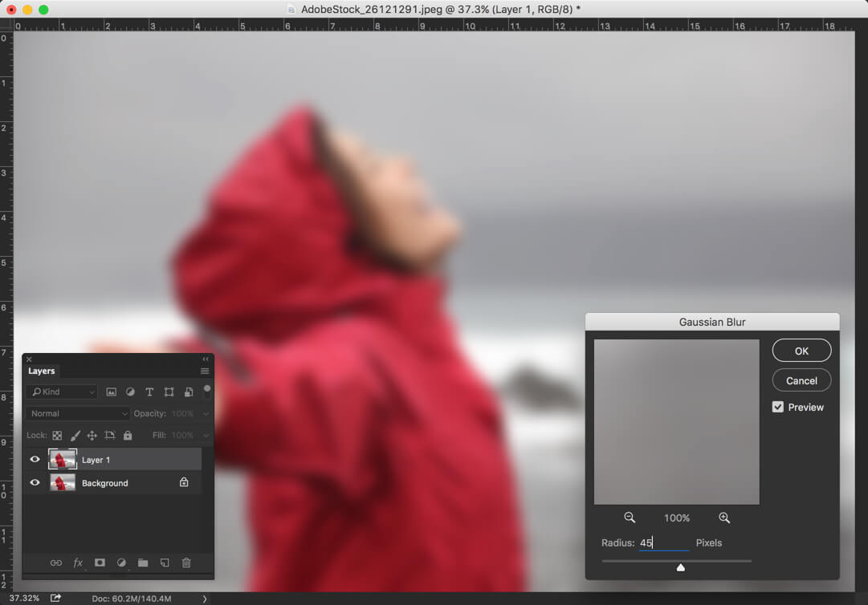Hide the Background layer eye icon
The image size is (868, 605).
35,483
